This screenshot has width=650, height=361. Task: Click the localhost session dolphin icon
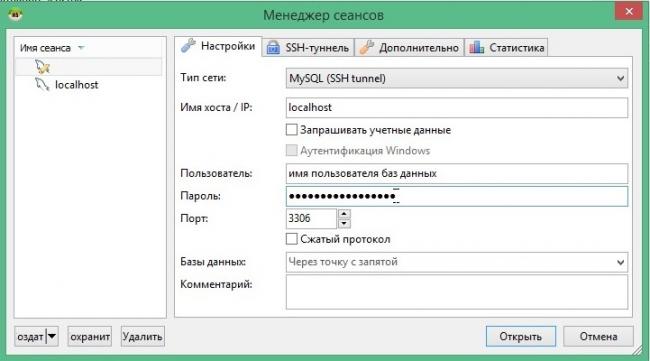pyautogui.click(x=42, y=85)
